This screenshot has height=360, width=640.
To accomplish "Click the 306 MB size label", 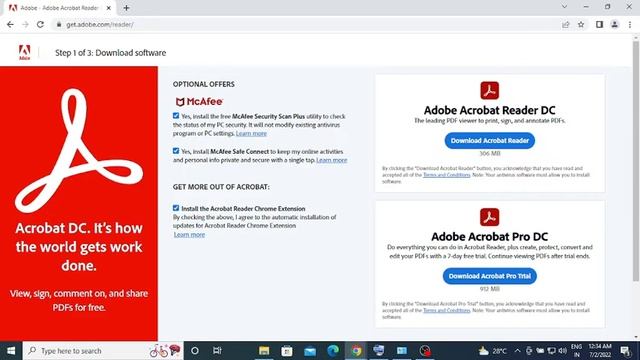I will [489, 153].
